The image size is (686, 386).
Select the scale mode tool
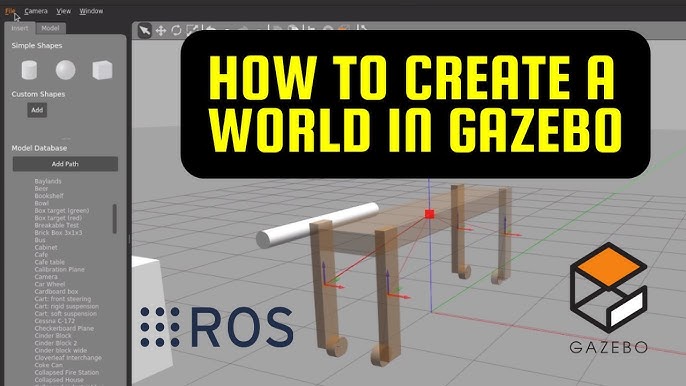click(x=191, y=30)
